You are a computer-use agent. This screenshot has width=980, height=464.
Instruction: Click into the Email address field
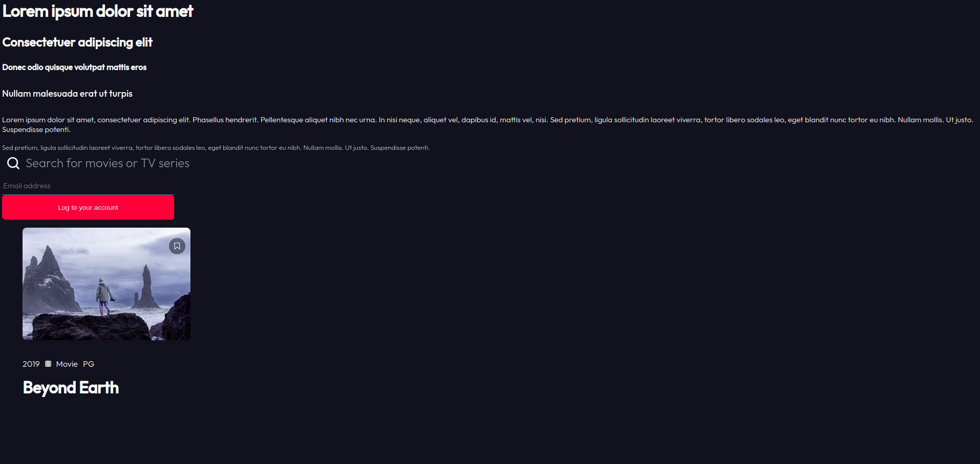[x=88, y=186]
